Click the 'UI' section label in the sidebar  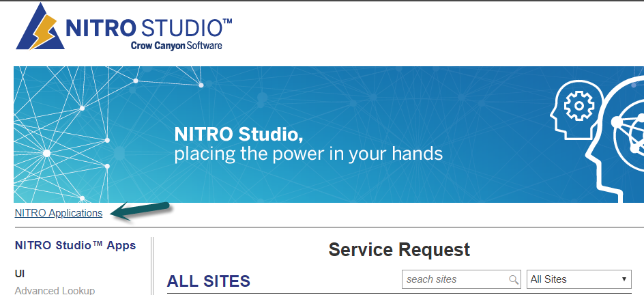[x=20, y=274]
